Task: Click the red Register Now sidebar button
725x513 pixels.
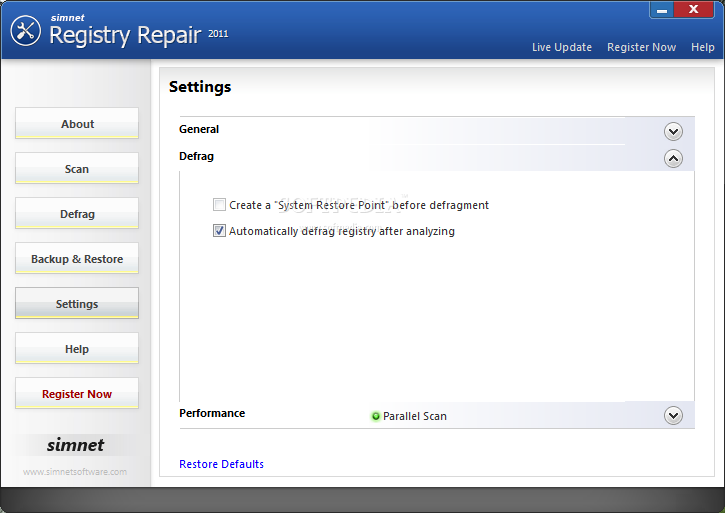Action: point(77,393)
